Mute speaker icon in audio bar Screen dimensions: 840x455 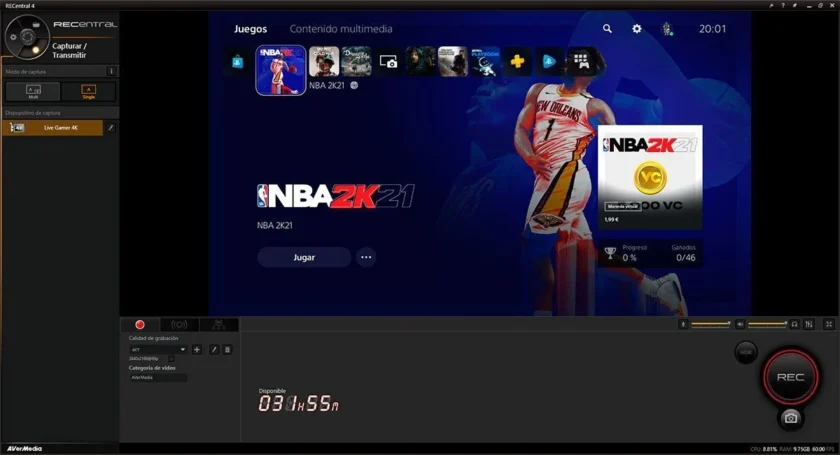[x=740, y=324]
